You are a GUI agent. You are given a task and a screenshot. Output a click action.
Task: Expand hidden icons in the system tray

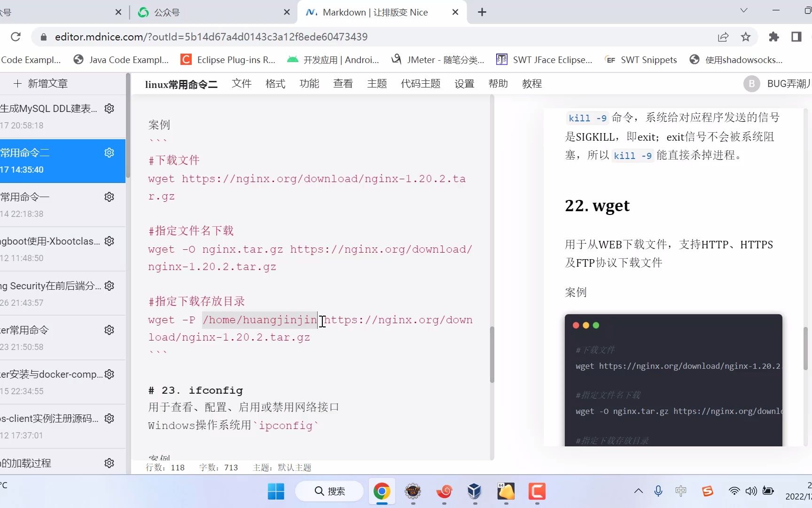(x=639, y=491)
